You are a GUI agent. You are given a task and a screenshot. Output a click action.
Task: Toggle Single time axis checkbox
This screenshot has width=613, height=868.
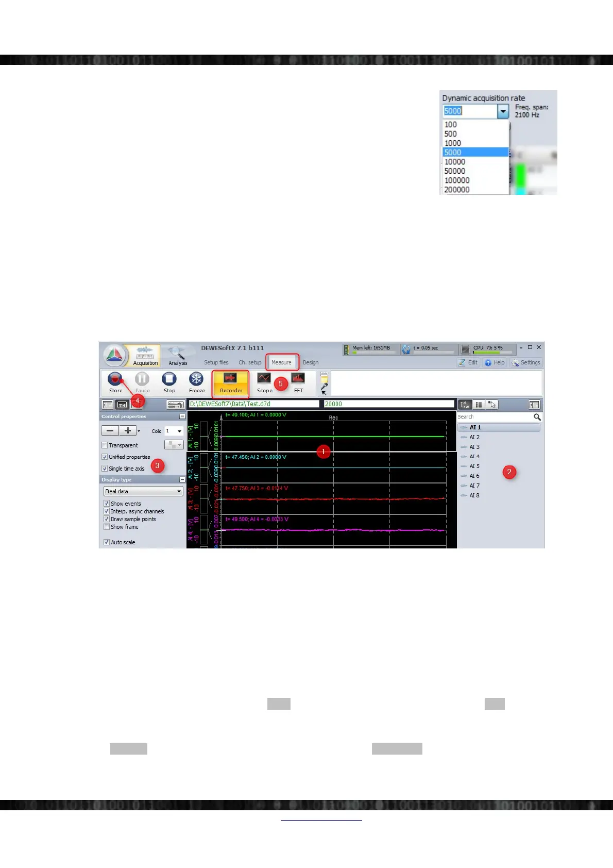(105, 469)
